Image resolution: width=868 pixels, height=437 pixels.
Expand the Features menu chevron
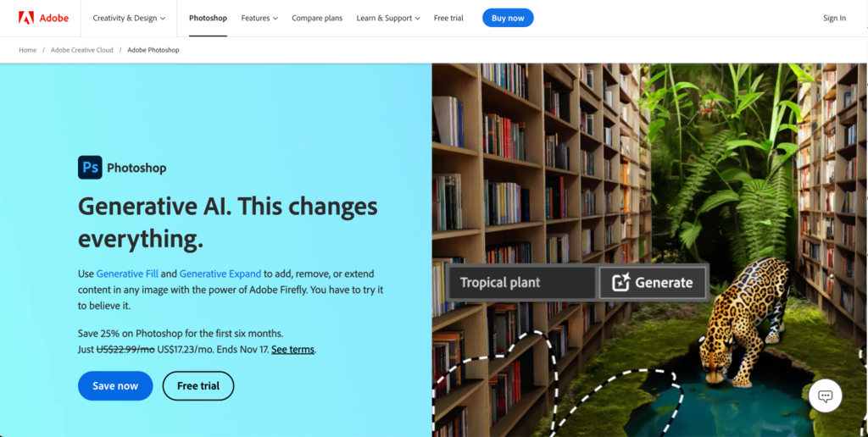coord(275,19)
